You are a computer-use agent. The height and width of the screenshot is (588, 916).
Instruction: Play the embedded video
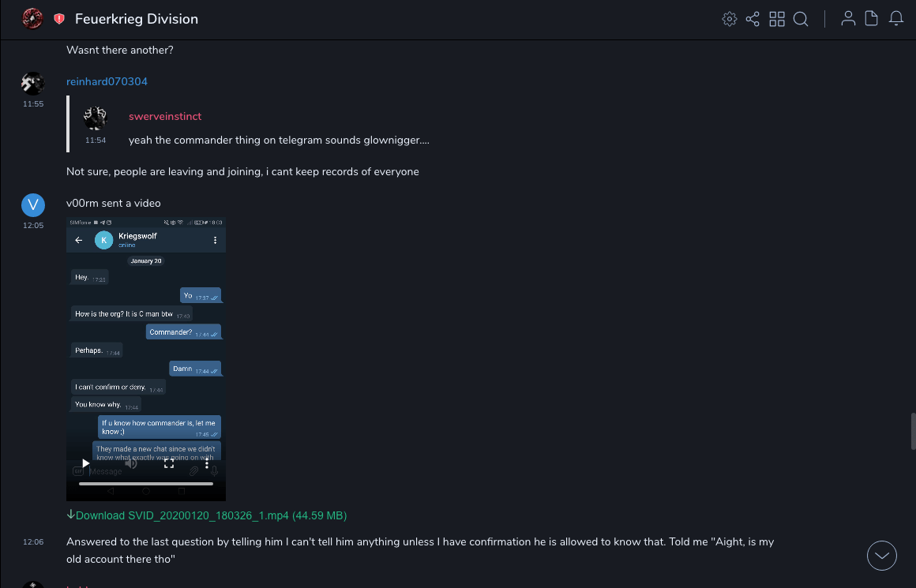pyautogui.click(x=86, y=464)
